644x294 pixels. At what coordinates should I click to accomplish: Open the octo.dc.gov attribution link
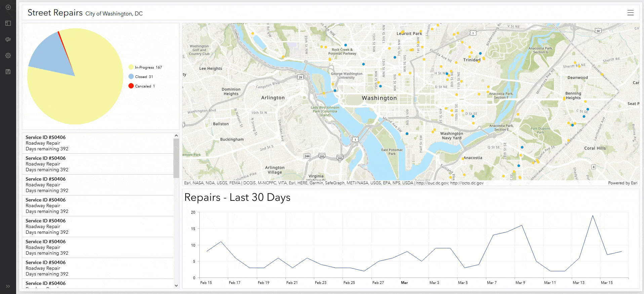[467, 183]
